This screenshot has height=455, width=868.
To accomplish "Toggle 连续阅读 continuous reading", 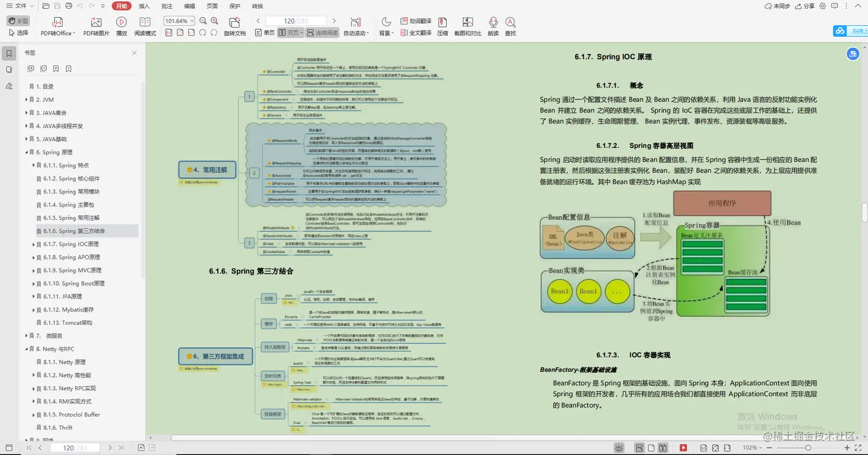I will (322, 33).
